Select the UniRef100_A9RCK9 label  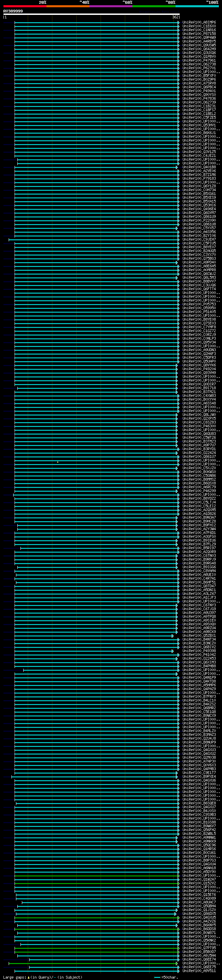199,632
